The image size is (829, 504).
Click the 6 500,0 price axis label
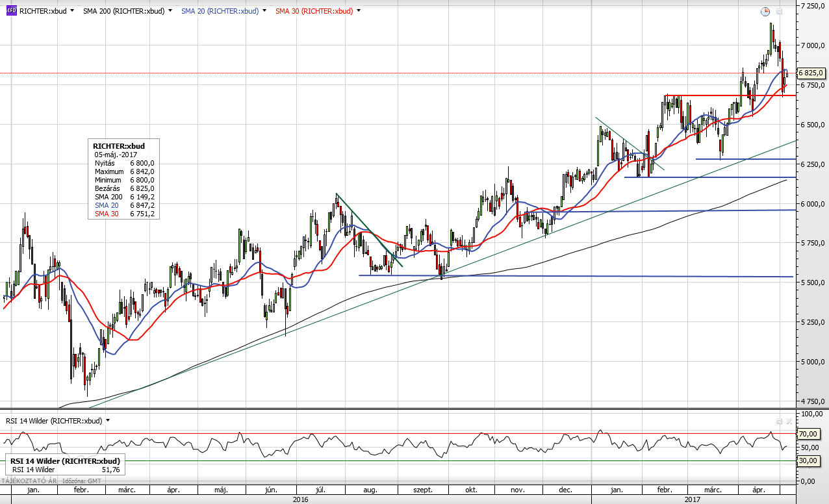point(812,125)
